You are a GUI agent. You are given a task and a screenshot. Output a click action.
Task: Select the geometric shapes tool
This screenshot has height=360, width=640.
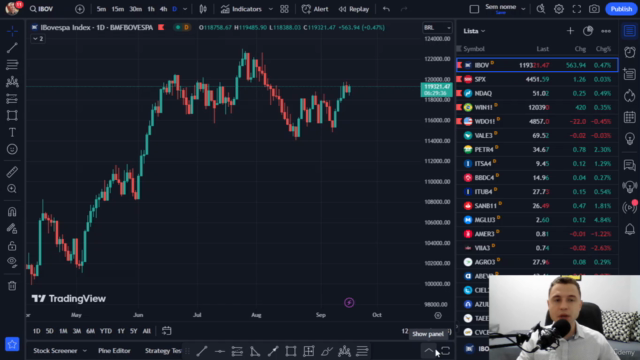12,116
